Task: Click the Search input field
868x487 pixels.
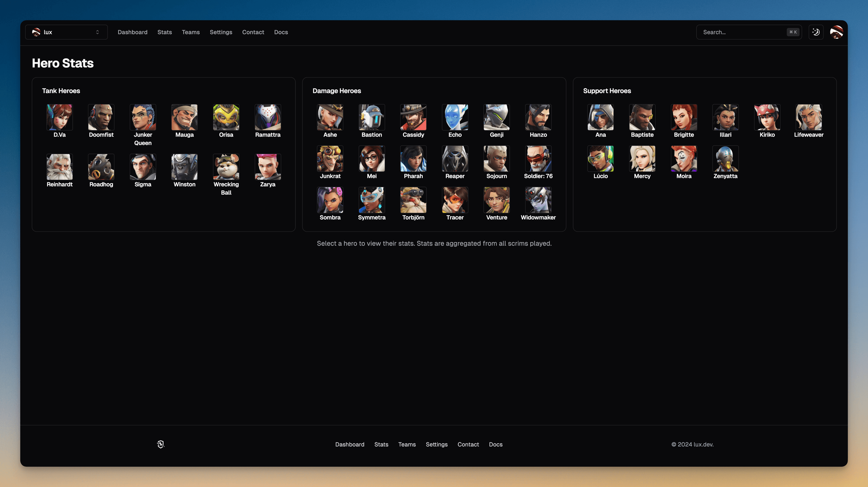Action: [749, 32]
